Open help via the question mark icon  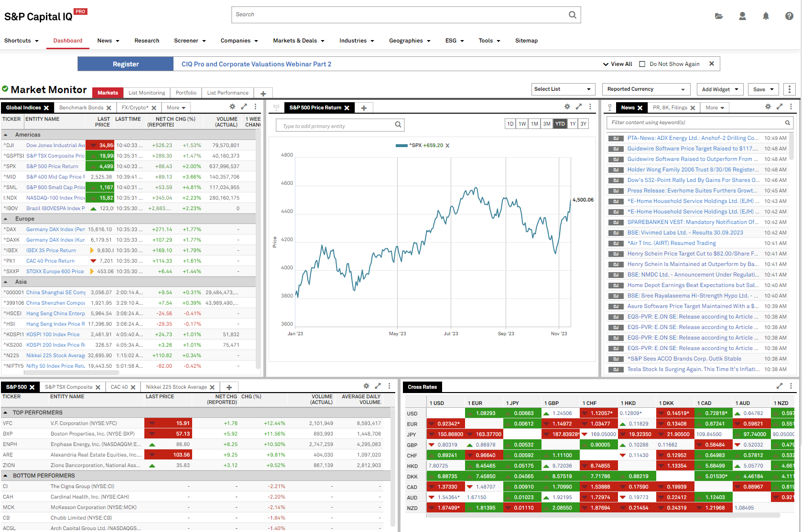[789, 16]
